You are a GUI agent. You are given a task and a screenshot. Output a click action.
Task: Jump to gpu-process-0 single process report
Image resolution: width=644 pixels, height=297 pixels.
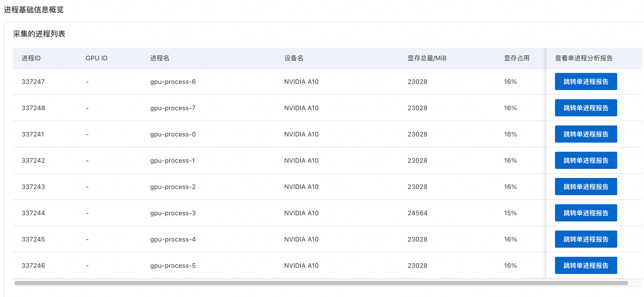click(x=586, y=134)
